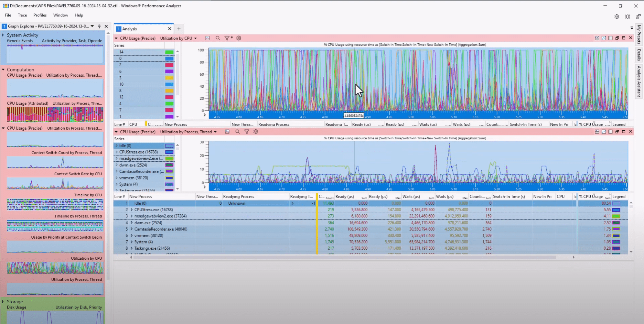The width and height of the screenshot is (644, 324).
Task: Click chart icon beside Utilization by Process, Thread
Action: 227,132
